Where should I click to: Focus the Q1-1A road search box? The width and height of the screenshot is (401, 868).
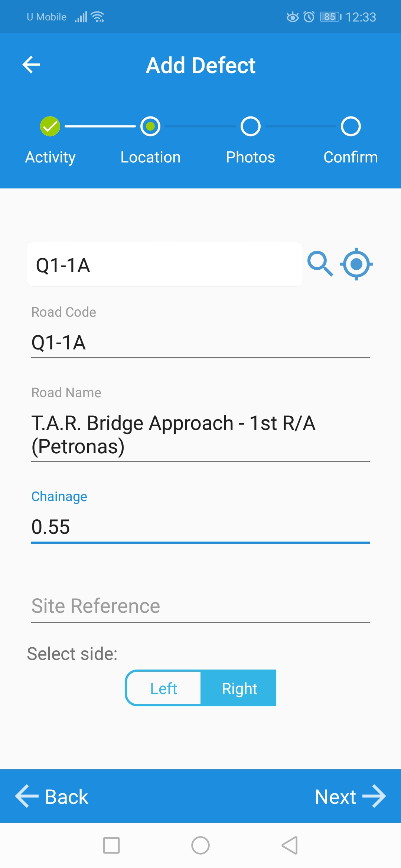click(164, 265)
